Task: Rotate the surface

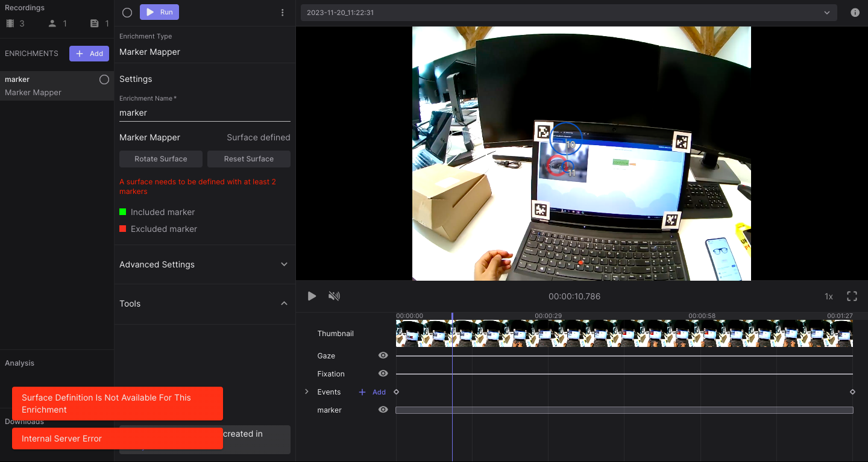Action: 161,159
